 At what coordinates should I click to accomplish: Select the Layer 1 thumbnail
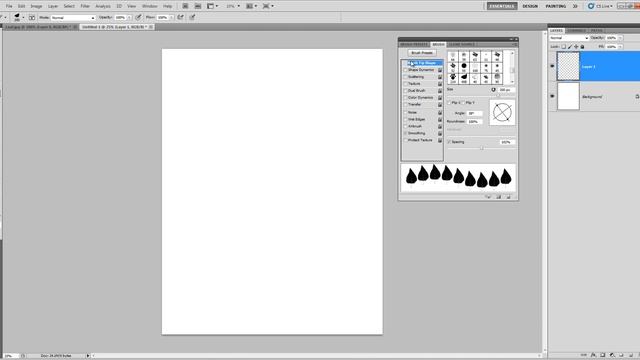(x=568, y=66)
